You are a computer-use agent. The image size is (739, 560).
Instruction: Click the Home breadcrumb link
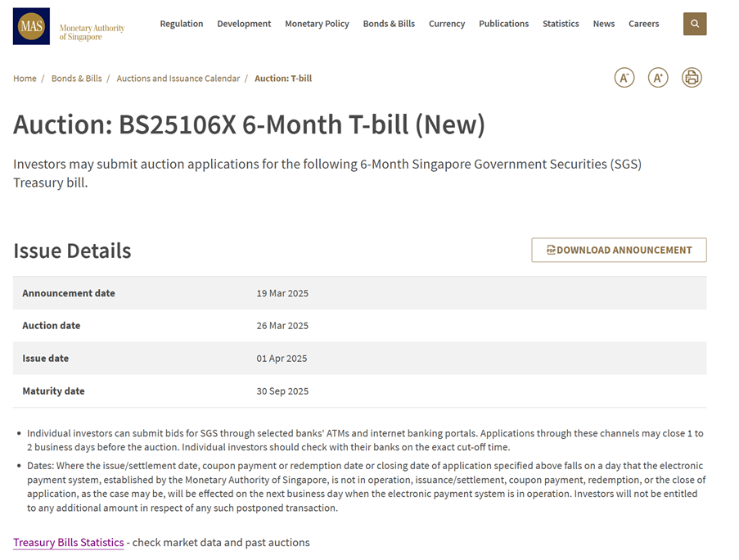pyautogui.click(x=25, y=79)
